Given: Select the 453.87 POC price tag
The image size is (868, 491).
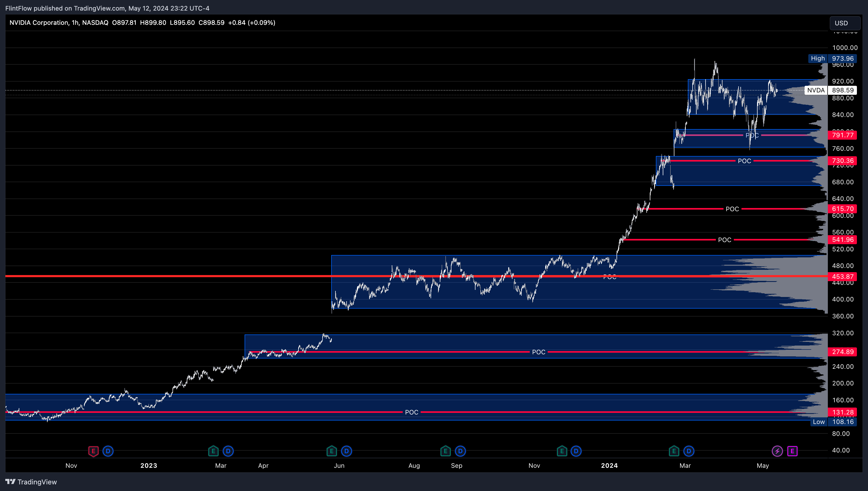Looking at the screenshot, I should pos(842,277).
